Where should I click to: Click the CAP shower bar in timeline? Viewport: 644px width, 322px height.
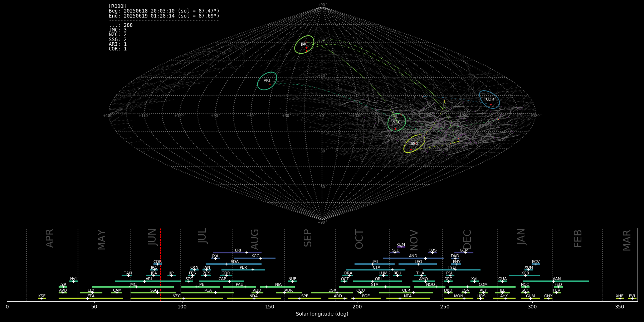tap(221, 281)
